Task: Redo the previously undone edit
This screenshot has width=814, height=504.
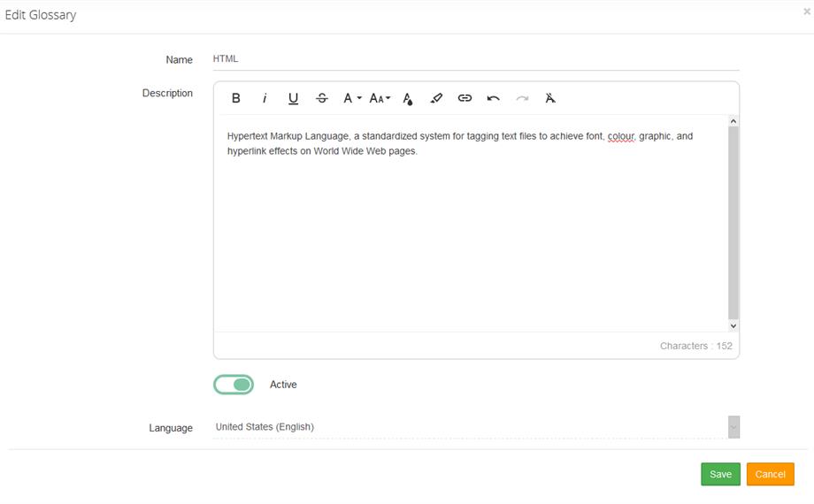Action: (x=522, y=98)
